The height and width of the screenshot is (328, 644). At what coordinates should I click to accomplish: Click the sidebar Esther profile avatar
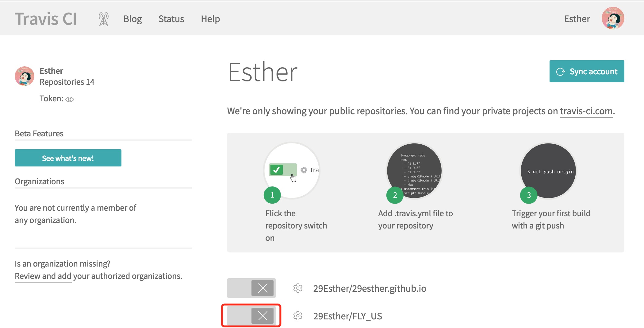point(25,76)
